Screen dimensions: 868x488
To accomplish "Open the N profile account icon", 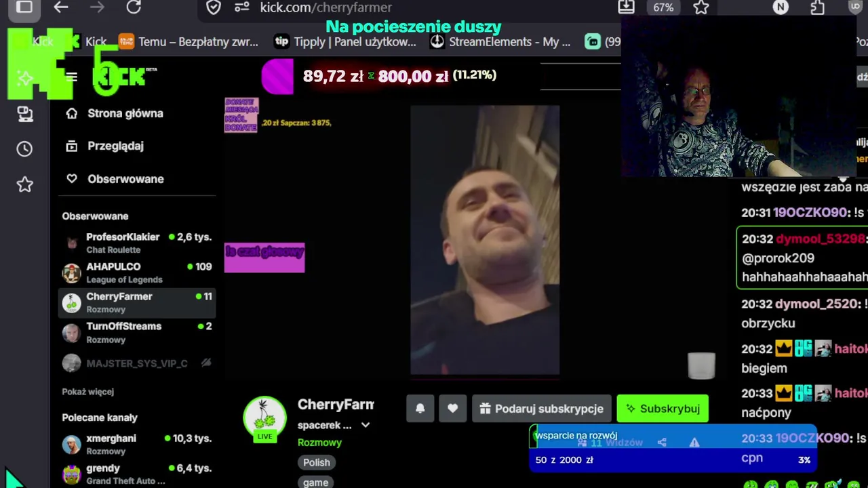I will pyautogui.click(x=781, y=7).
